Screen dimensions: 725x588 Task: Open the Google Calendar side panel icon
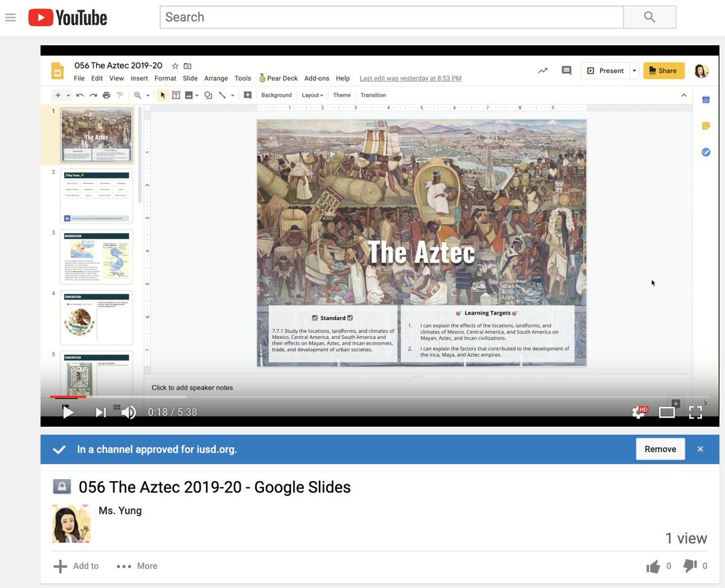pyautogui.click(x=706, y=100)
